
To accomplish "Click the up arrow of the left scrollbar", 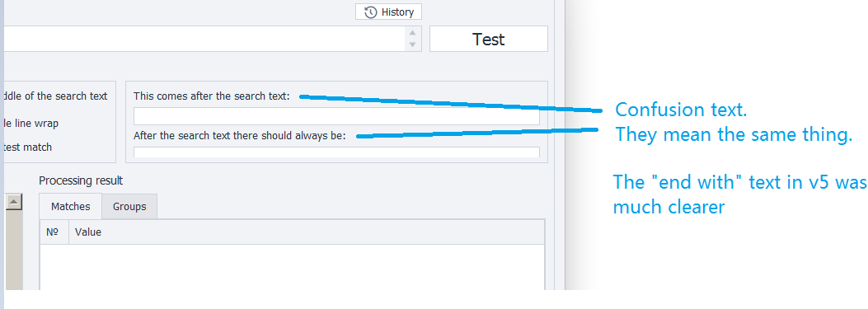I will [14, 202].
